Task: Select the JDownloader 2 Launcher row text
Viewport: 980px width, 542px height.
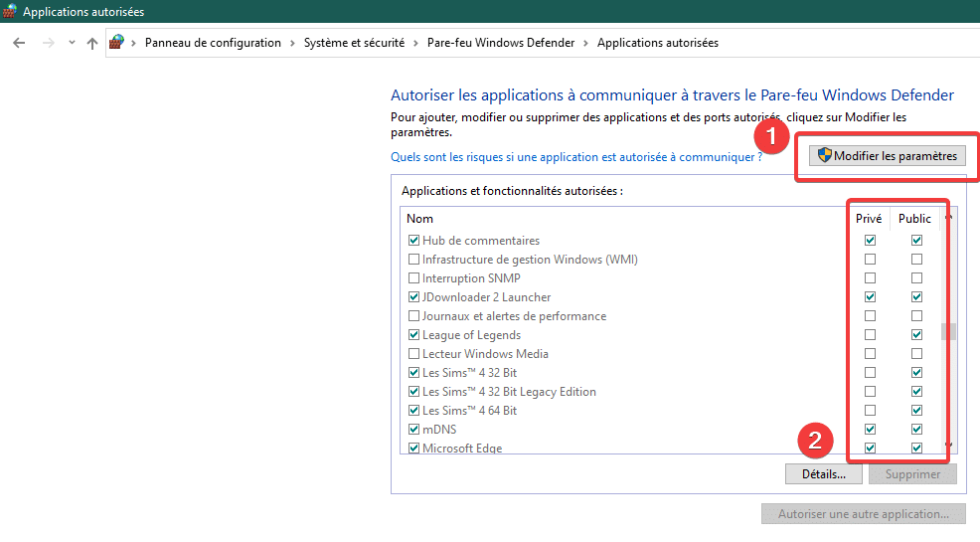Action: (x=487, y=297)
